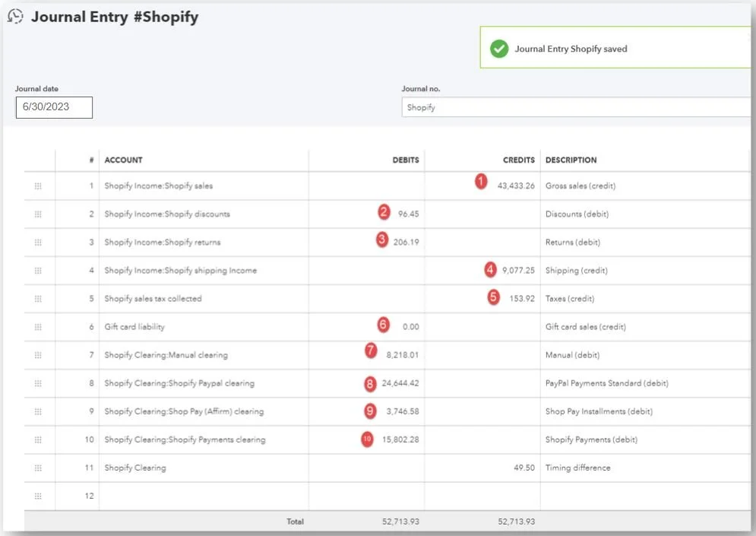Click the ACCOUNT column header
756x536 pixels.
(x=123, y=160)
